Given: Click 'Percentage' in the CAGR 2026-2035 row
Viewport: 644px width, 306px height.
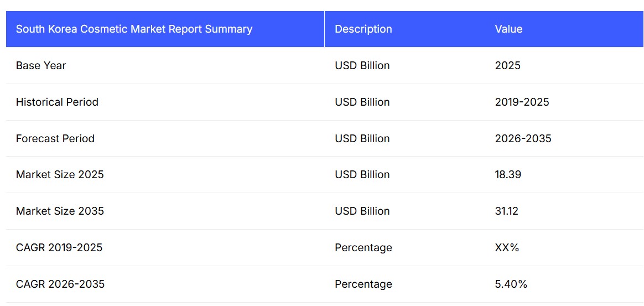Looking at the screenshot, I should pos(363,284).
